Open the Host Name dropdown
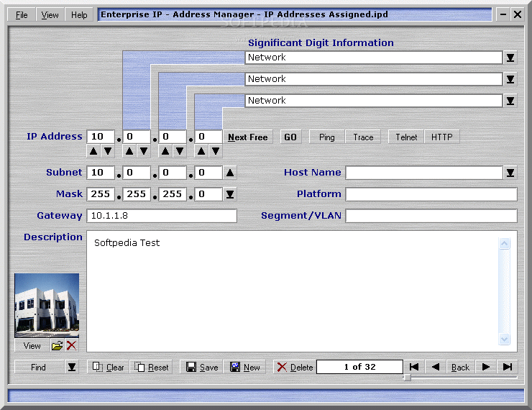 coord(510,173)
